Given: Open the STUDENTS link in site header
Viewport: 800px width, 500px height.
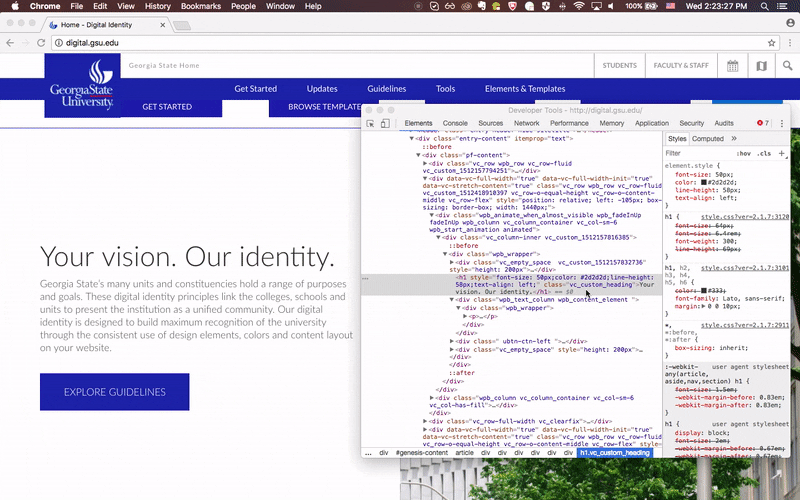Looking at the screenshot, I should (x=619, y=66).
